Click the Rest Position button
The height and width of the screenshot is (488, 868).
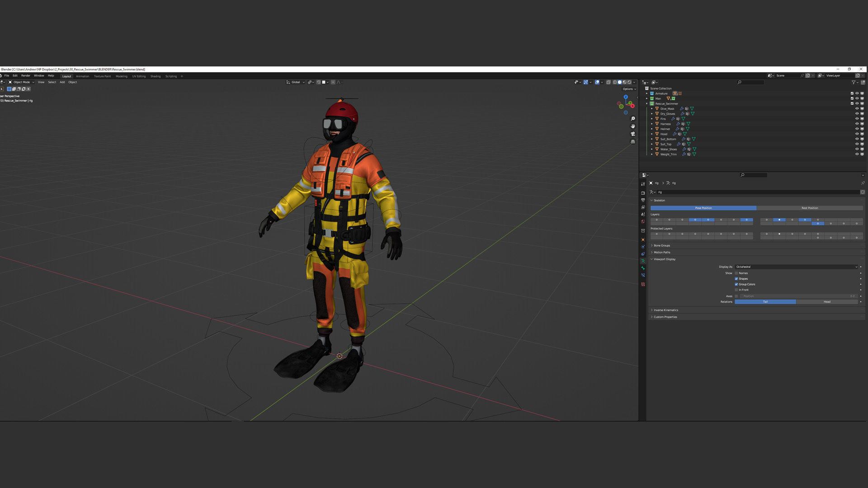[810, 208]
